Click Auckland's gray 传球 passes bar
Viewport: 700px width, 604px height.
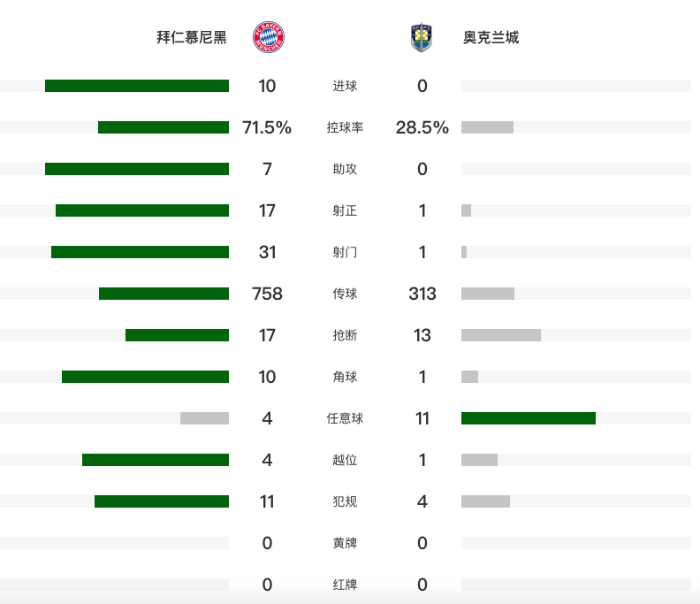[488, 294]
